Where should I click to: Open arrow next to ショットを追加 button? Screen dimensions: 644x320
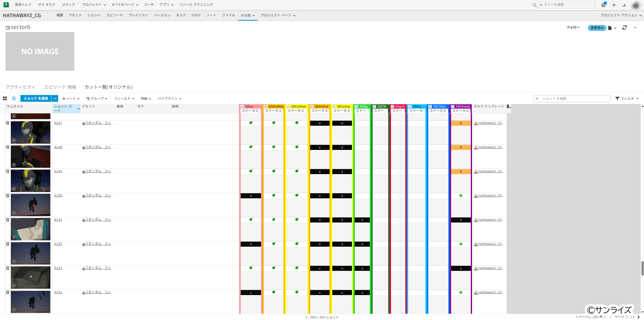coord(55,99)
